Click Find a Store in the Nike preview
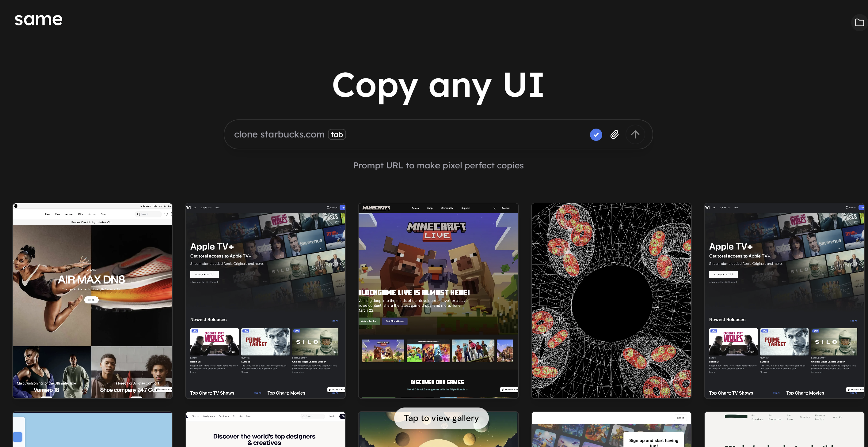 pos(146,206)
